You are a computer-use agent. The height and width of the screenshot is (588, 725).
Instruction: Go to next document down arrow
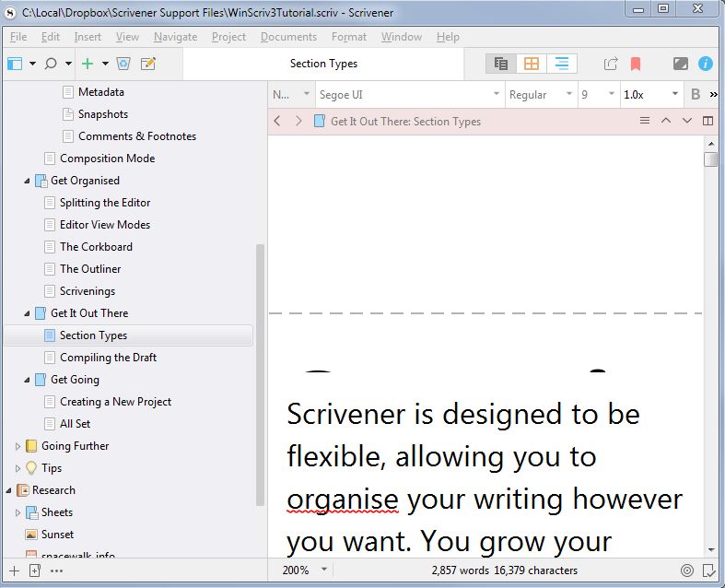click(x=687, y=121)
